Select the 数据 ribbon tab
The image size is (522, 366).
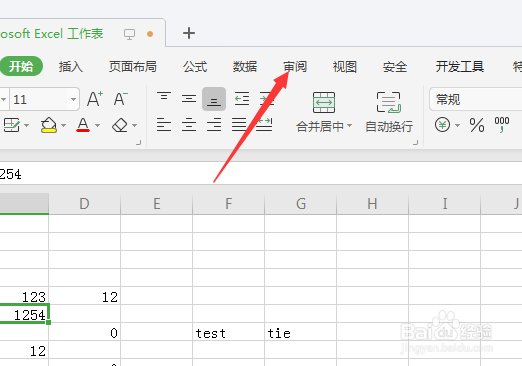(x=245, y=67)
